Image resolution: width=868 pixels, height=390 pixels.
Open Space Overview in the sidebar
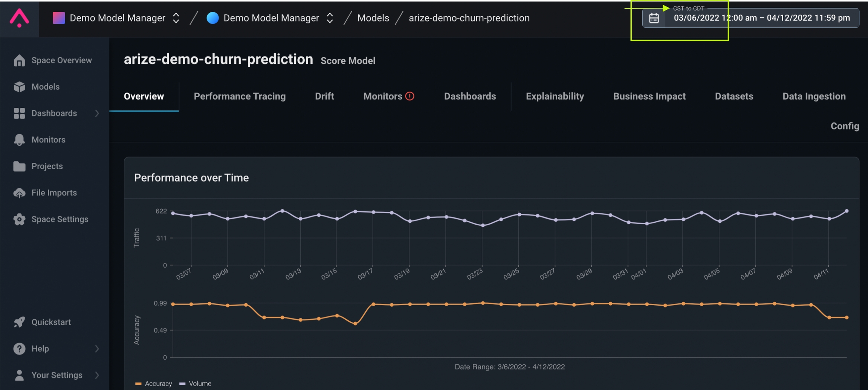click(62, 60)
